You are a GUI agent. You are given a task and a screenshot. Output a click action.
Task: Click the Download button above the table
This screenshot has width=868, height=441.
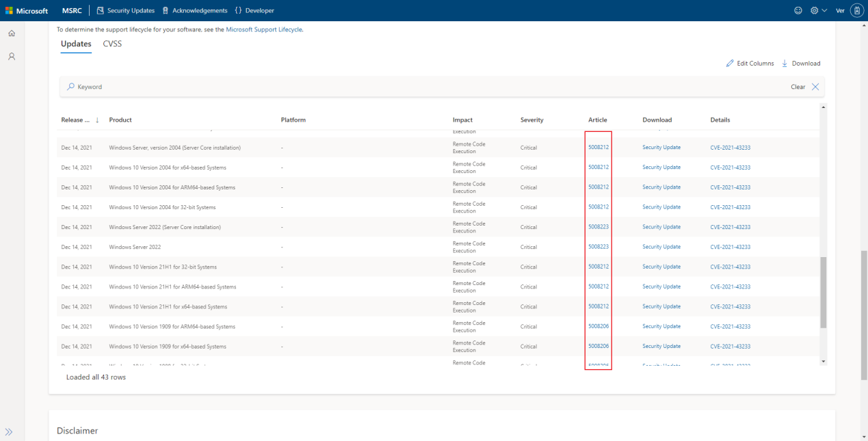tap(801, 63)
